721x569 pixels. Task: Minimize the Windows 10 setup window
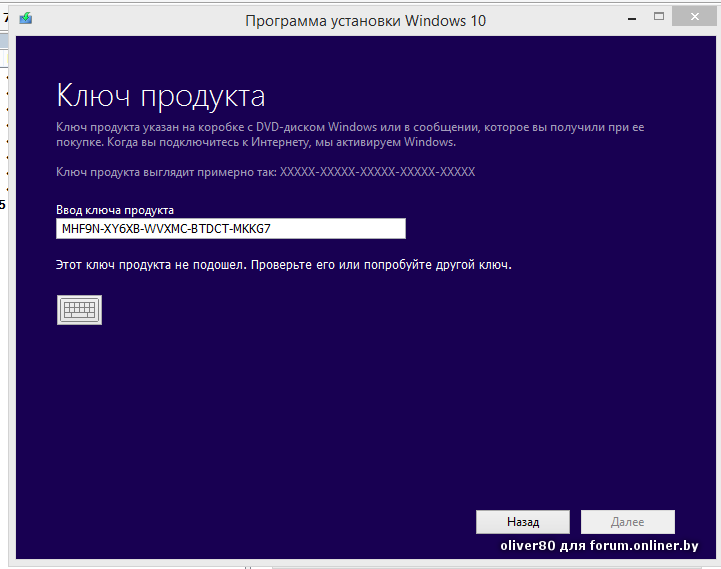pos(632,18)
